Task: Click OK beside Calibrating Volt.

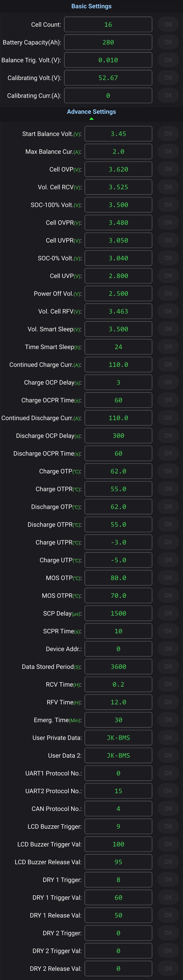Action: pos(168,78)
